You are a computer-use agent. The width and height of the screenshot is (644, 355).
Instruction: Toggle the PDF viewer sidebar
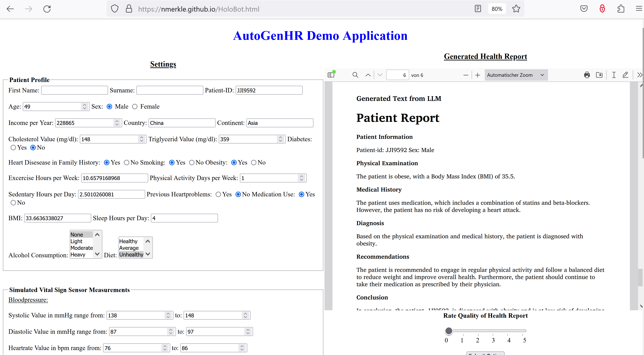tap(331, 75)
